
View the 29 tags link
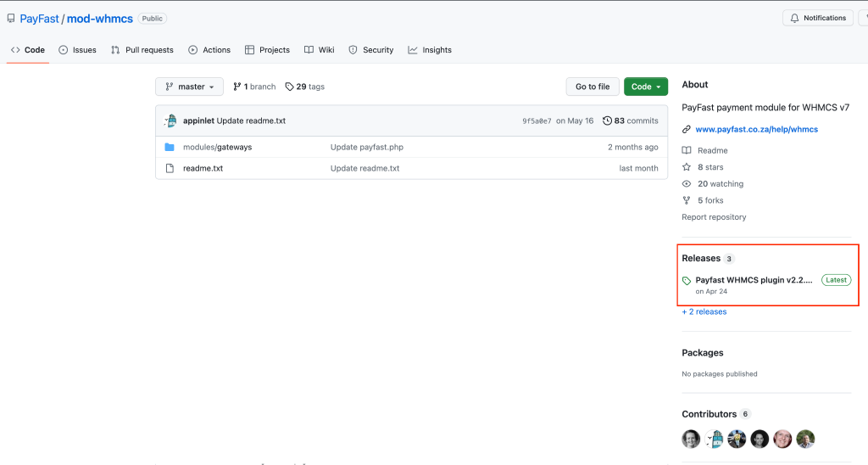click(305, 87)
